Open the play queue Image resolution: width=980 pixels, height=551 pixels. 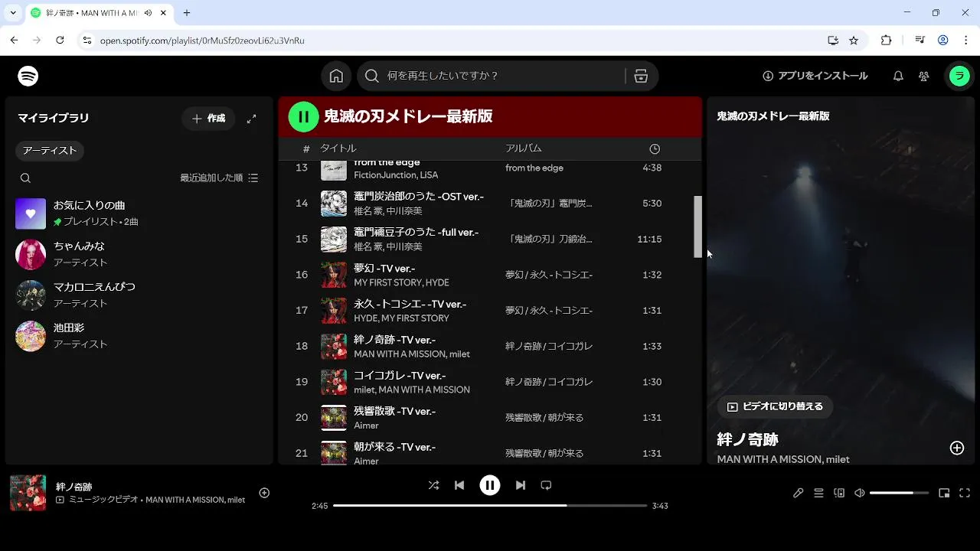(x=818, y=493)
